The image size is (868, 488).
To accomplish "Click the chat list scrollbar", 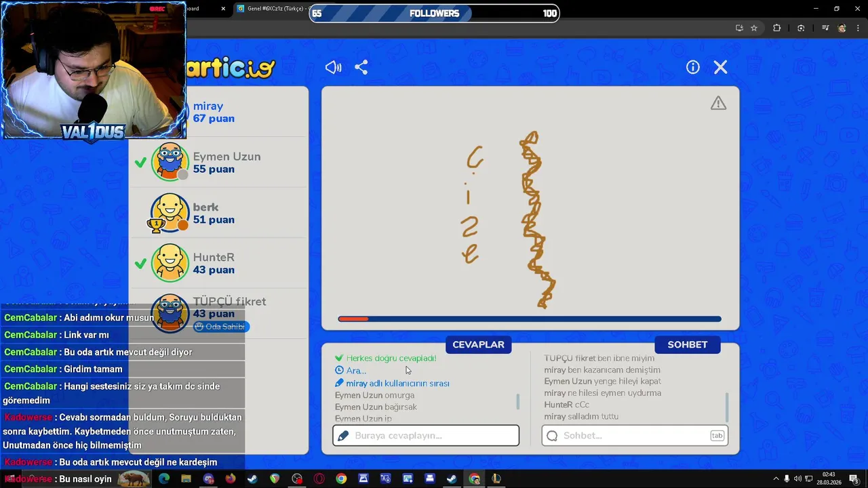I will (x=727, y=407).
